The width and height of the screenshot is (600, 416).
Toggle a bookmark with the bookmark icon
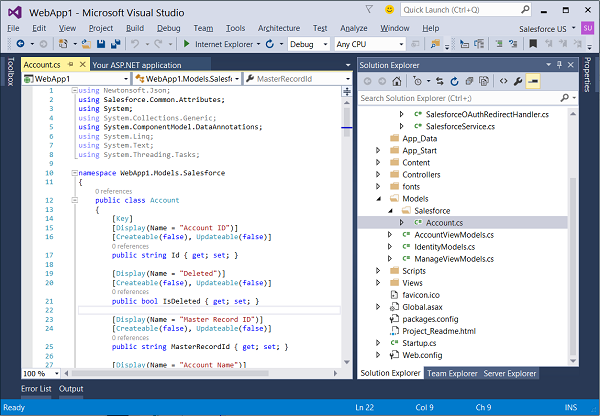click(533, 44)
